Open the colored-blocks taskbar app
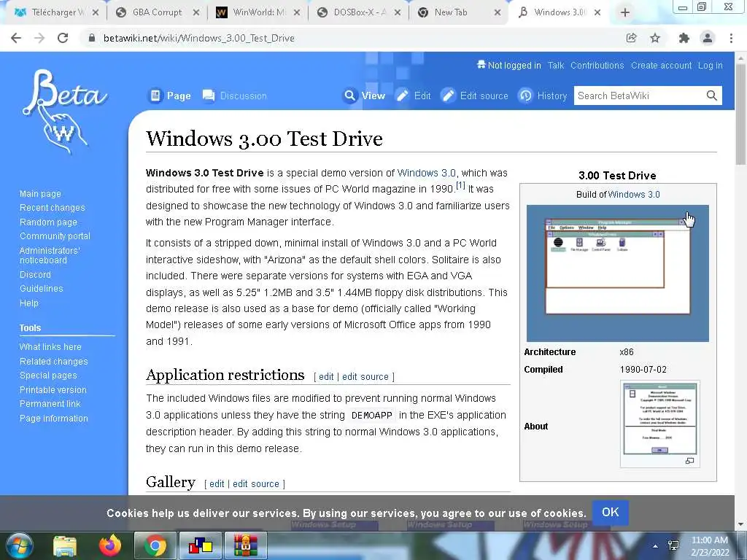 point(200,545)
